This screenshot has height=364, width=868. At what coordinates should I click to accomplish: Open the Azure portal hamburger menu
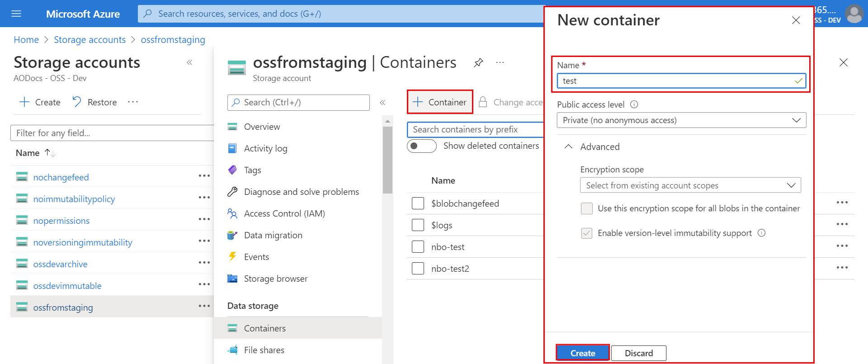pyautogui.click(x=16, y=14)
